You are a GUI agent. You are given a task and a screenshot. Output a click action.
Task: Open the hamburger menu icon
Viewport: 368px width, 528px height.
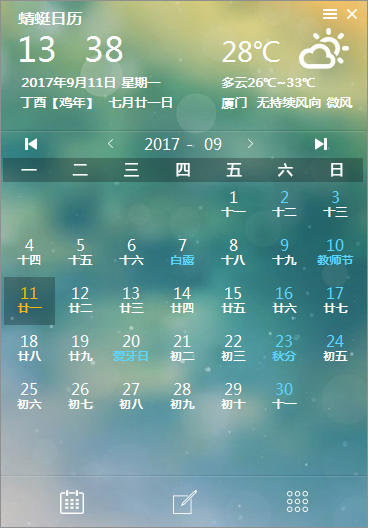coord(330,14)
